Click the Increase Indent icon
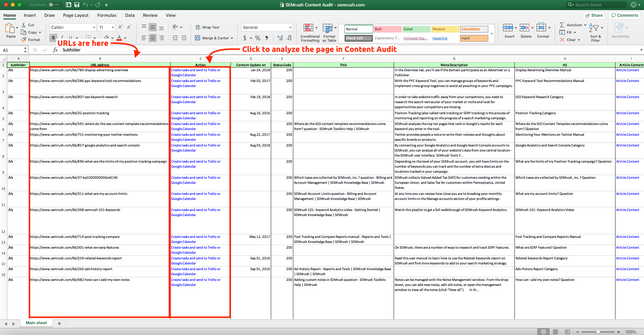This screenshot has height=335, width=644. [x=184, y=38]
